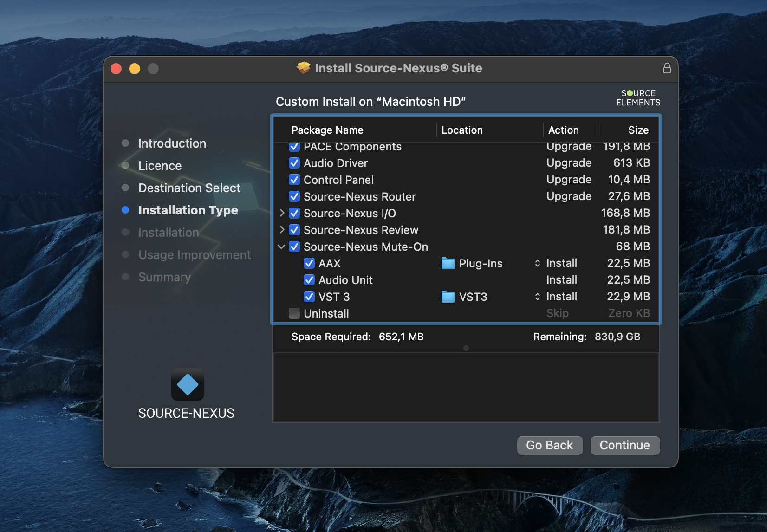Expand the Source-Nexus I/O package
The image size is (767, 532).
[x=282, y=214]
